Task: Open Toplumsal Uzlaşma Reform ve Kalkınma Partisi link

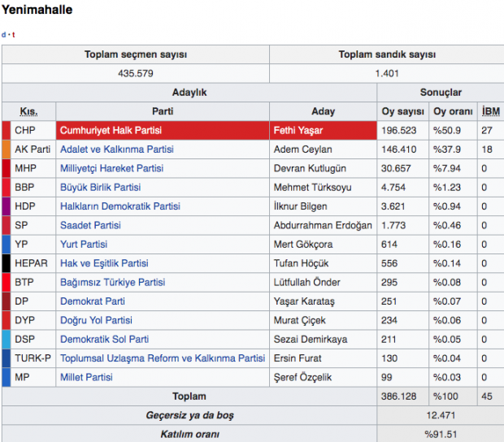Action: point(163,358)
